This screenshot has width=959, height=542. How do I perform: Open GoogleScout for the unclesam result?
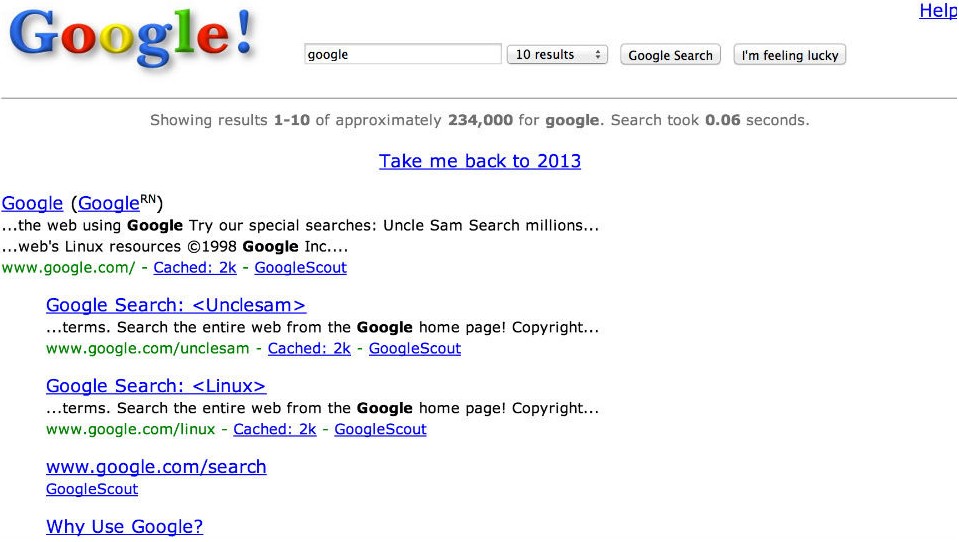tap(415, 348)
